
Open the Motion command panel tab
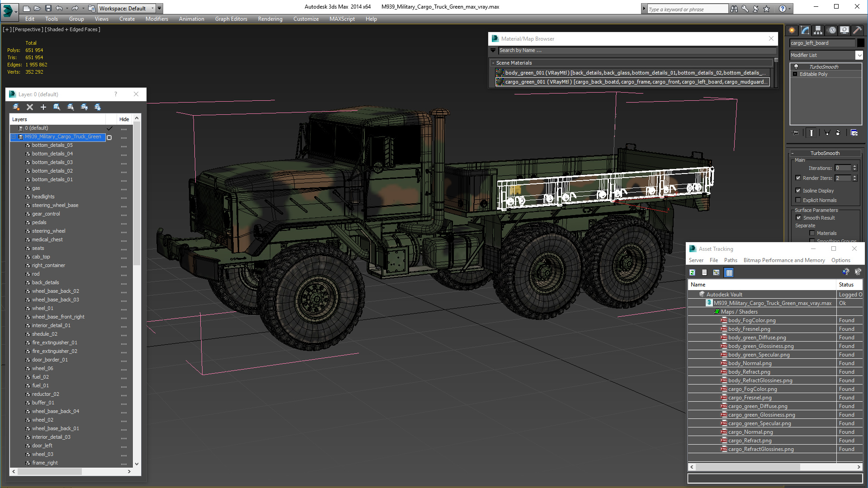832,30
